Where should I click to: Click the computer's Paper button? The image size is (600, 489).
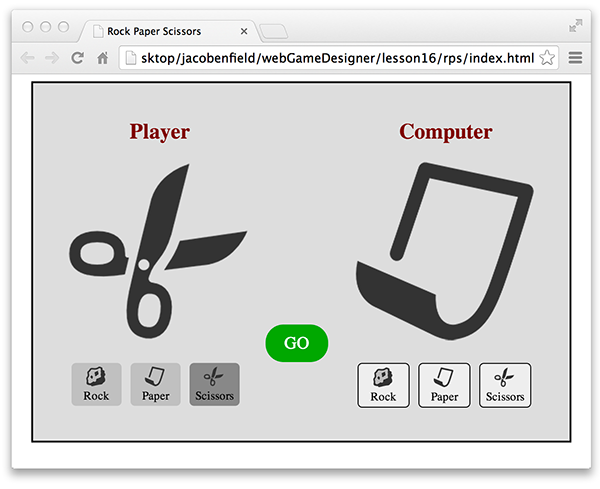click(x=444, y=385)
